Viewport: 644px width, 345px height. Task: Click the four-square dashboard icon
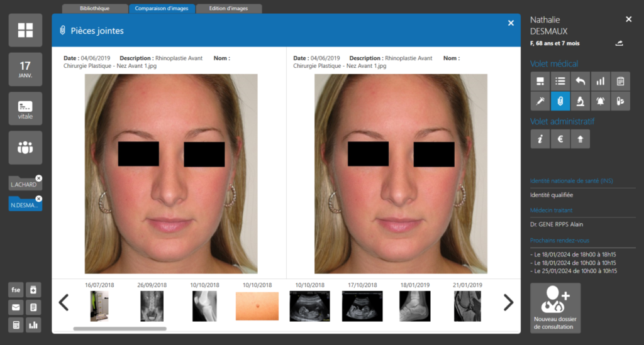[25, 30]
